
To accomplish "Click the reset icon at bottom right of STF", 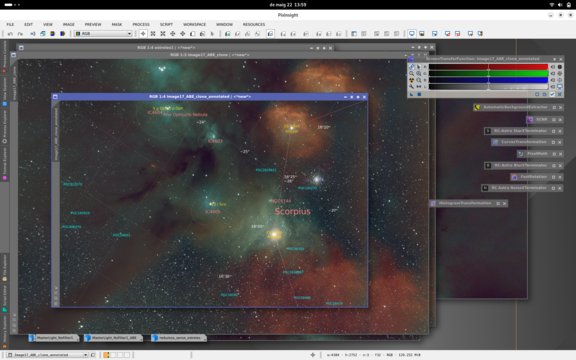I will 560,94.
